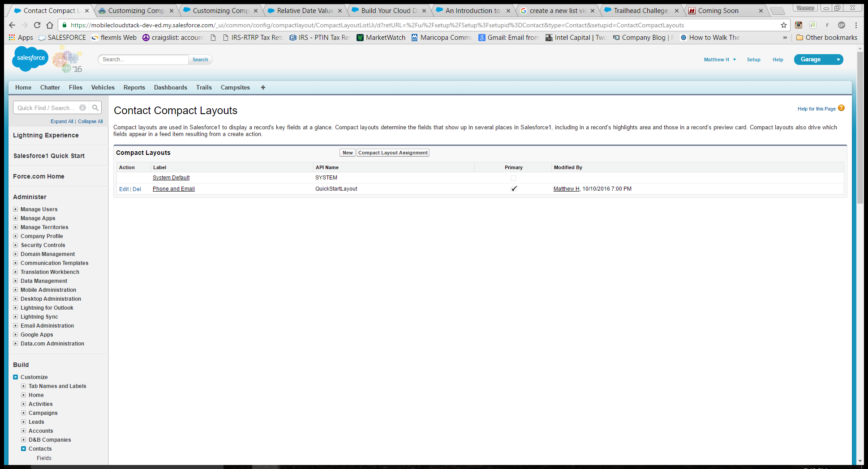Open the Vehicles tab
The image size is (868, 469).
103,88
